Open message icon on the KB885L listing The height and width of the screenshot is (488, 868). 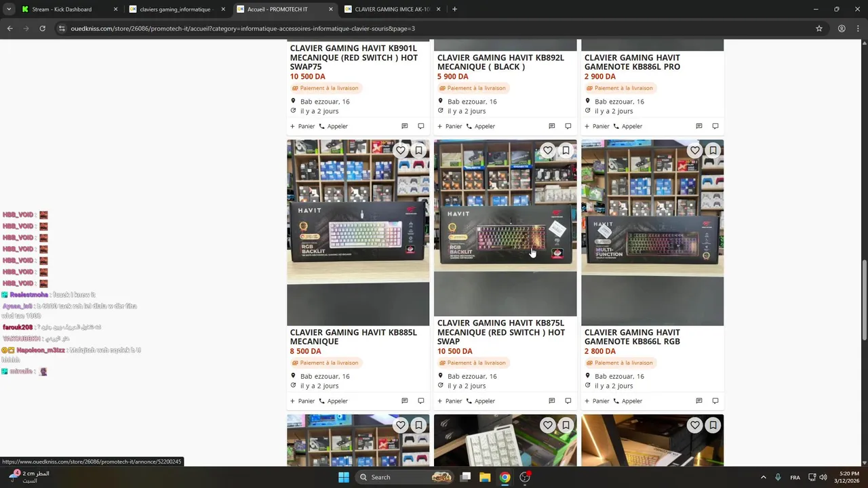405,401
